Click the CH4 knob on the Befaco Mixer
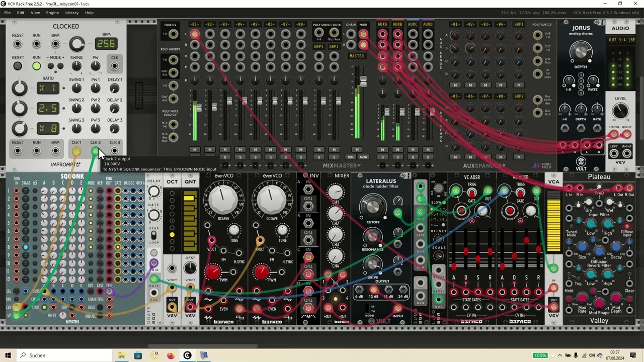 tap(336, 256)
